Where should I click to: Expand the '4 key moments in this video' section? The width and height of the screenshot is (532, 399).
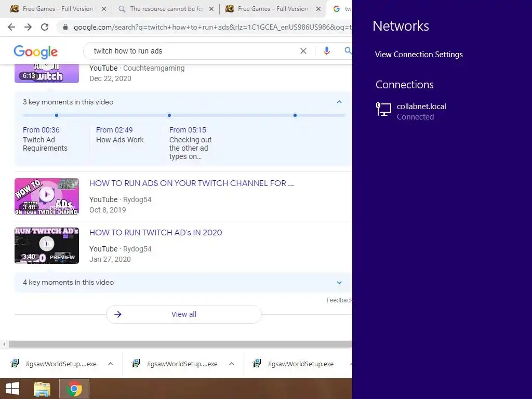point(339,283)
